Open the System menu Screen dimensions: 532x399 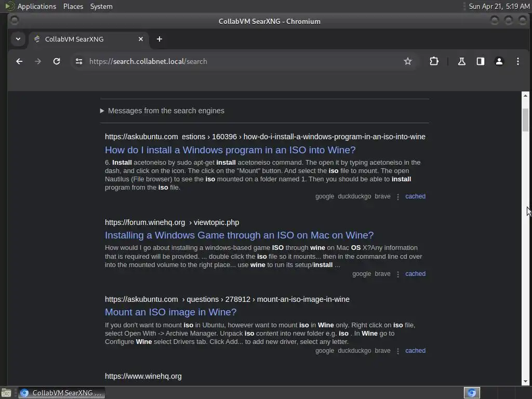tap(101, 6)
